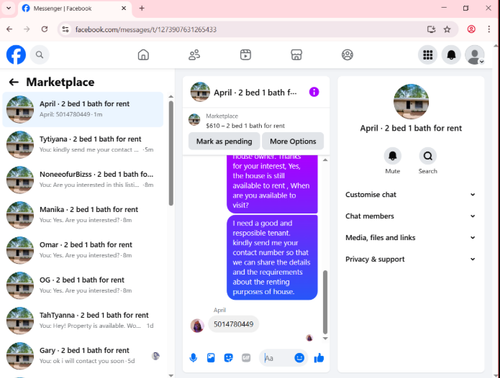
Task: Open Manika conversation
Action: pos(83,215)
